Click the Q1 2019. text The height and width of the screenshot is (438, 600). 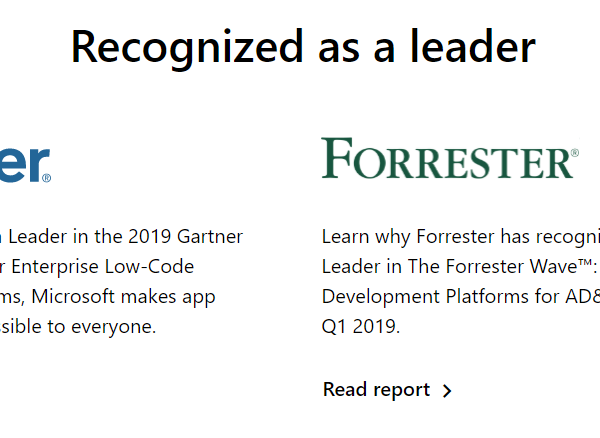[361, 327]
